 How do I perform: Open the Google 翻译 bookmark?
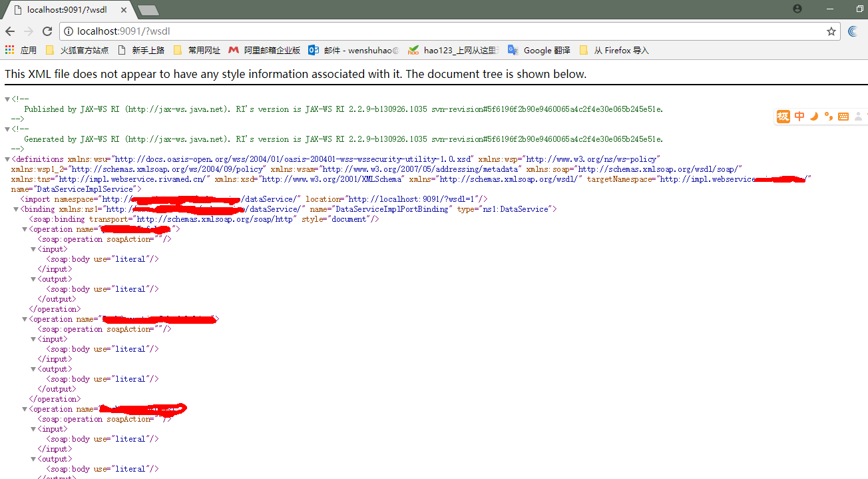(539, 50)
